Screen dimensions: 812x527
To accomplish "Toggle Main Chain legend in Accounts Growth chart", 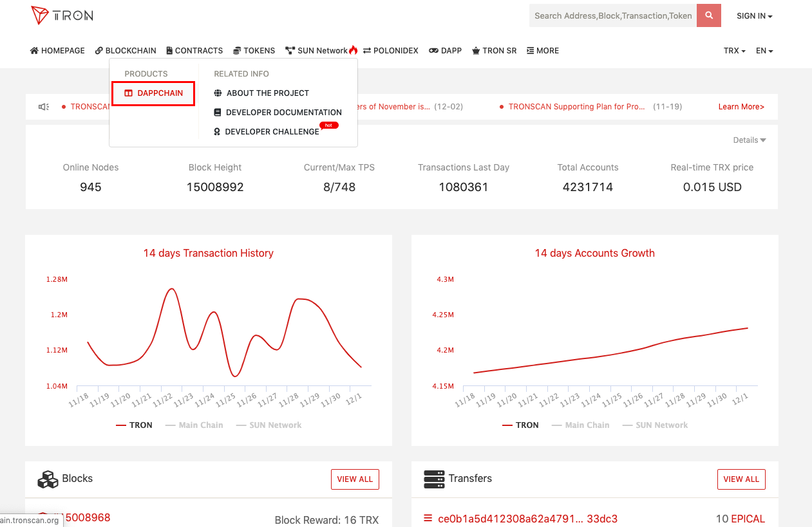I will point(581,425).
